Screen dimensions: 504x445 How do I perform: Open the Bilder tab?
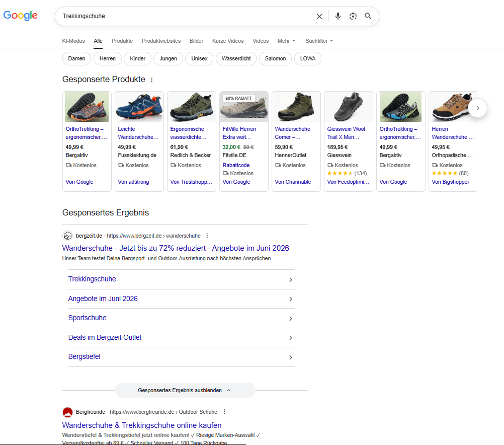pyautogui.click(x=196, y=41)
